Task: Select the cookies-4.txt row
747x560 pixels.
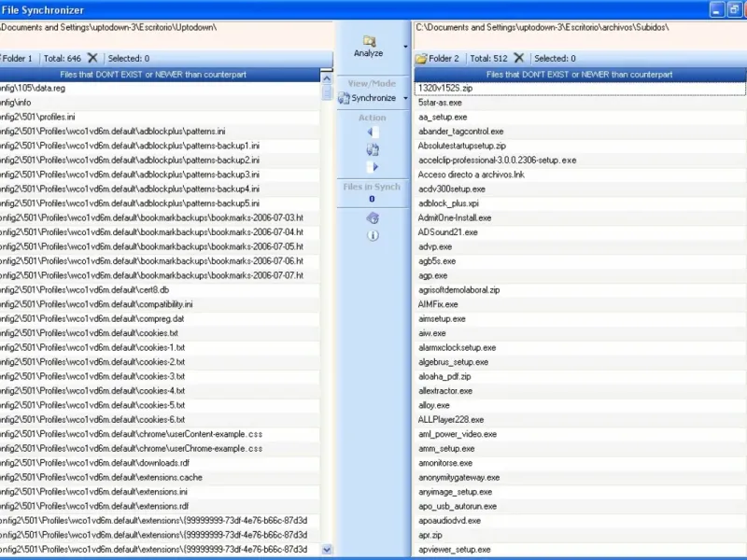Action: pyautogui.click(x=160, y=390)
